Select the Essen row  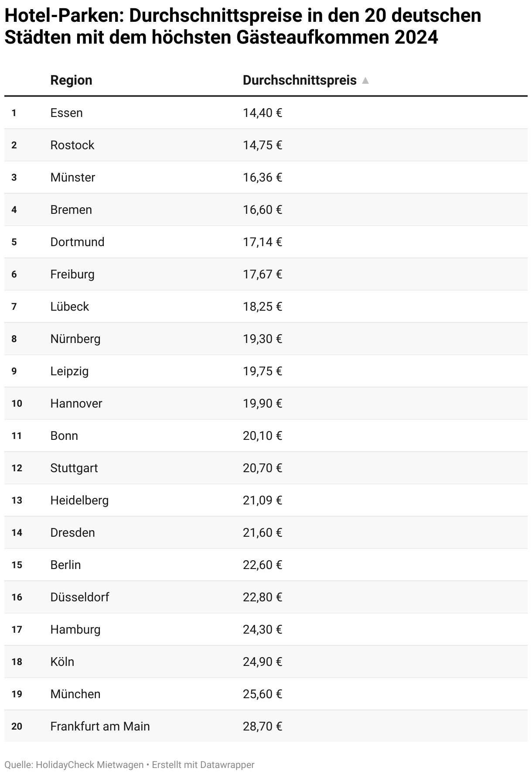pos(66,113)
